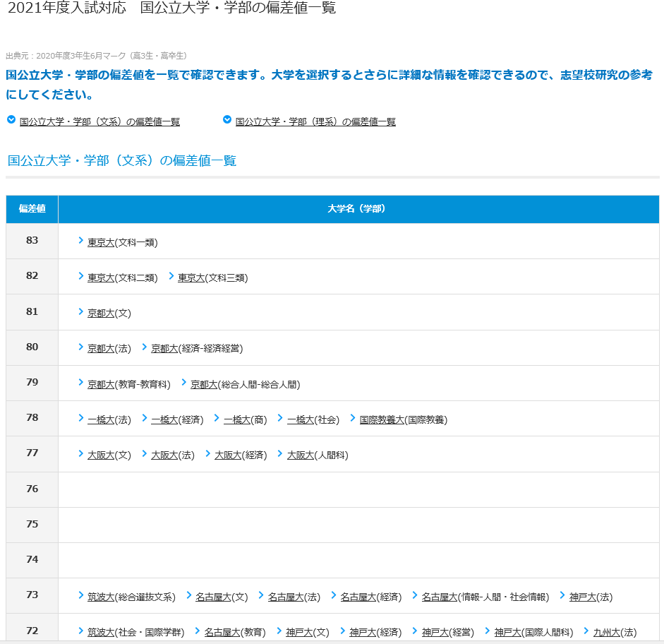Viewport: 664px width, 644px height.
Task: Click chevron icon before 名古屋大(情報-人間・社会情報)
Action: (x=415, y=595)
